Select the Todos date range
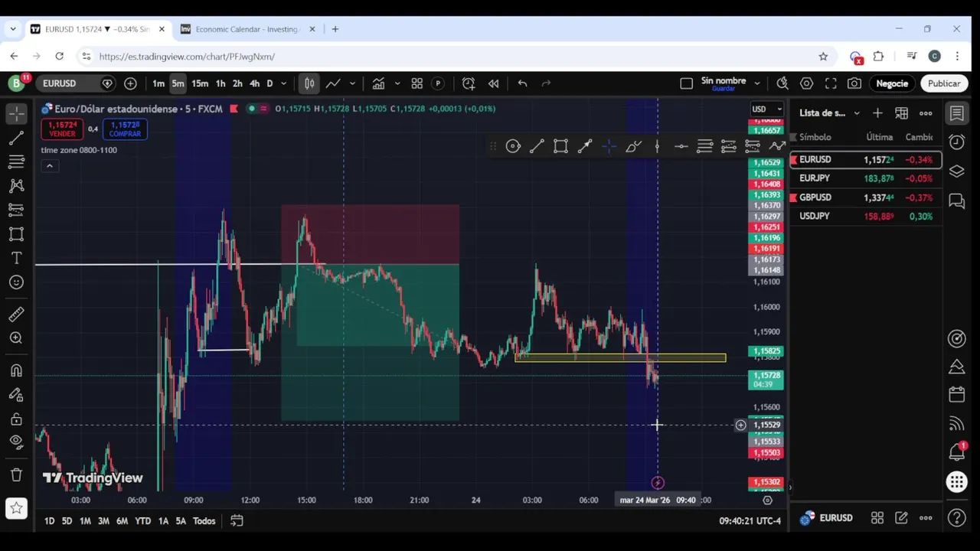The image size is (980, 551). point(204,521)
